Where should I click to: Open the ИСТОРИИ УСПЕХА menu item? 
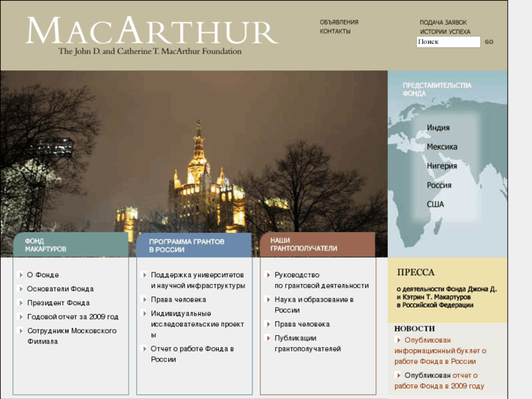445,31
